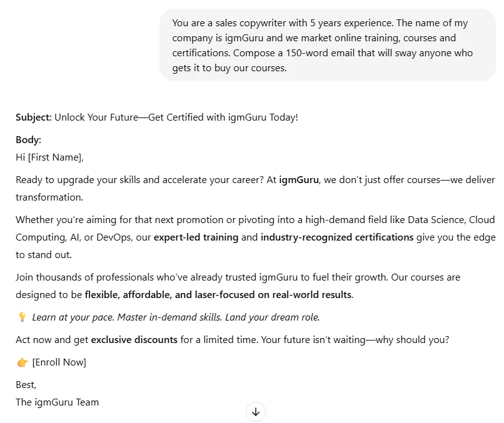
Task: Click the Your future isn't waiting sentence
Action: [x=355, y=340]
